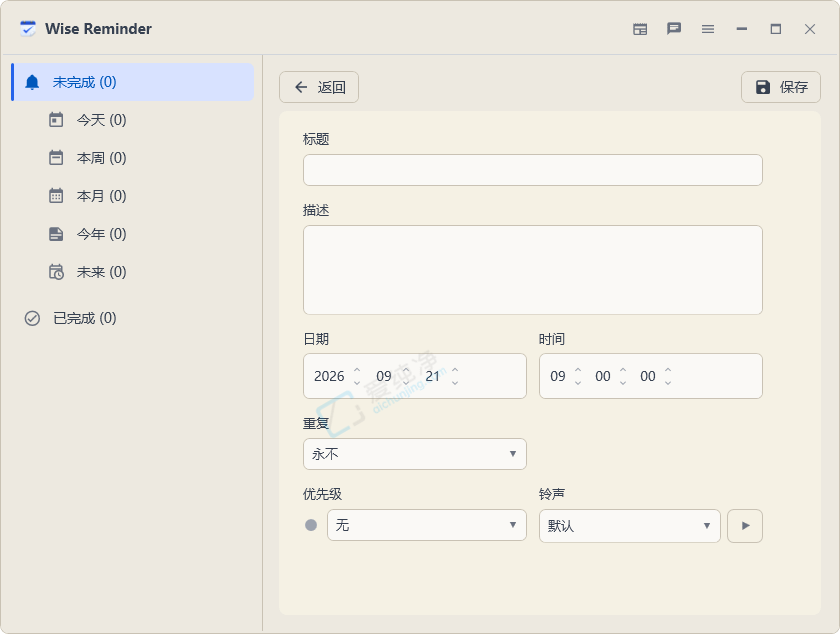
Task: Increase the hour 09 with up arrow
Action: pyautogui.click(x=578, y=370)
